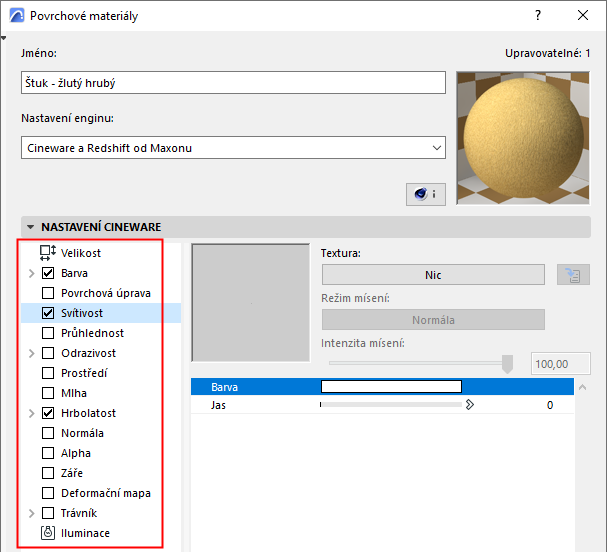Click the dialog's top-left expand arrow

3,38
